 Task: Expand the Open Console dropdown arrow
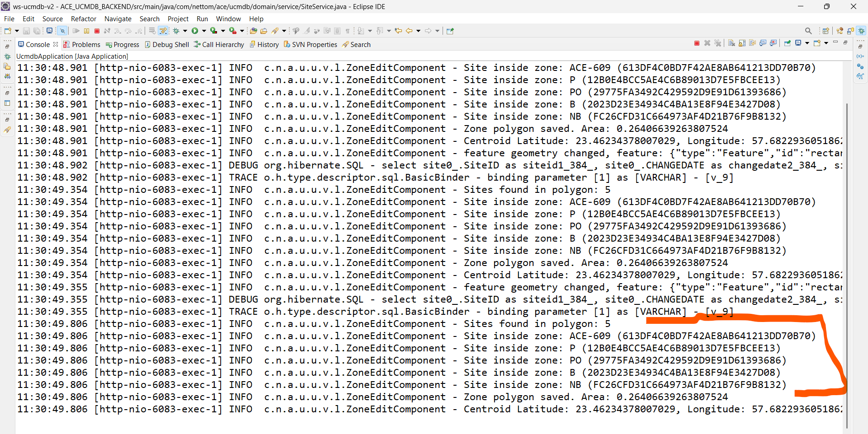tap(826, 43)
